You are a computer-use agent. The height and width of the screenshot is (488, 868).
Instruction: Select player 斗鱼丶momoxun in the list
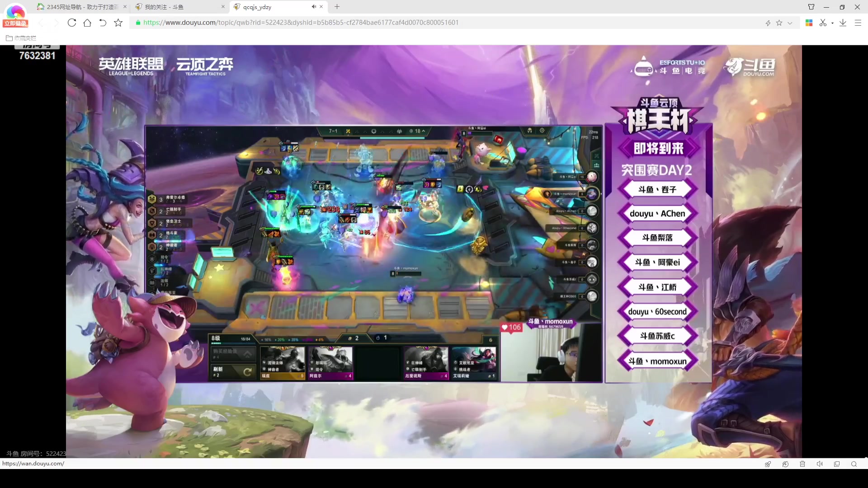coord(657,361)
